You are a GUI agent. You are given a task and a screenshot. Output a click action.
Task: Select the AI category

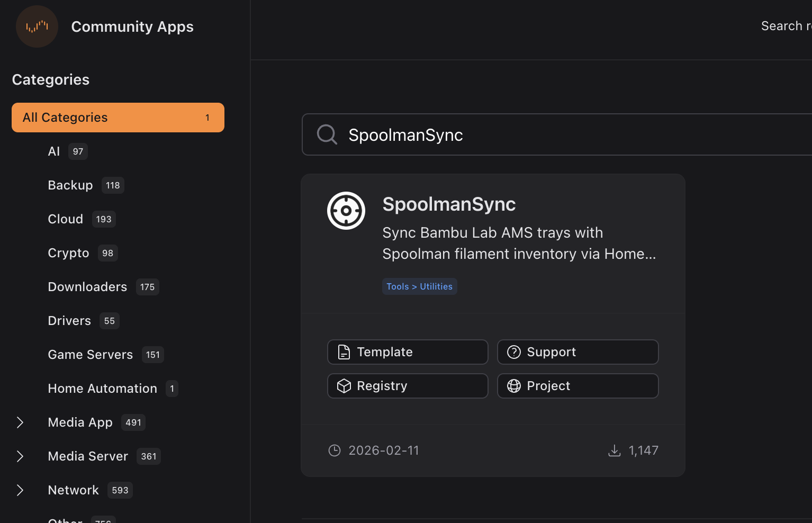point(54,151)
